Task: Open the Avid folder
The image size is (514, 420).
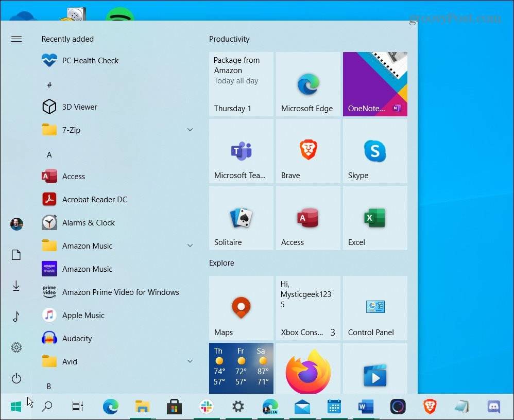Action: pyautogui.click(x=118, y=361)
